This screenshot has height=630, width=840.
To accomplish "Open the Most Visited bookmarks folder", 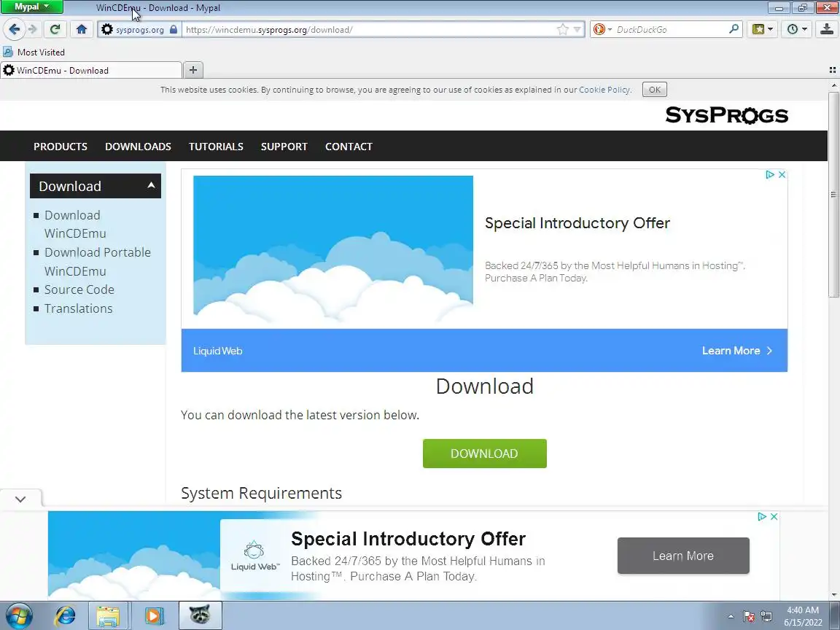I will [x=34, y=52].
